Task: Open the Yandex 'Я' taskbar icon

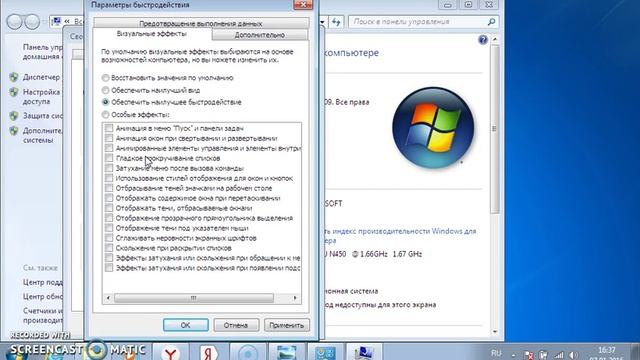Action: (209, 352)
